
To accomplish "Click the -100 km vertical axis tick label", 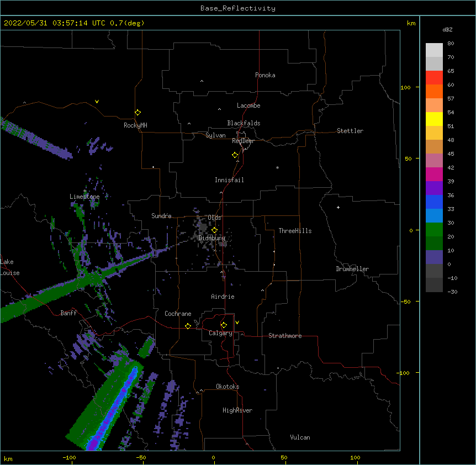I will click(404, 373).
